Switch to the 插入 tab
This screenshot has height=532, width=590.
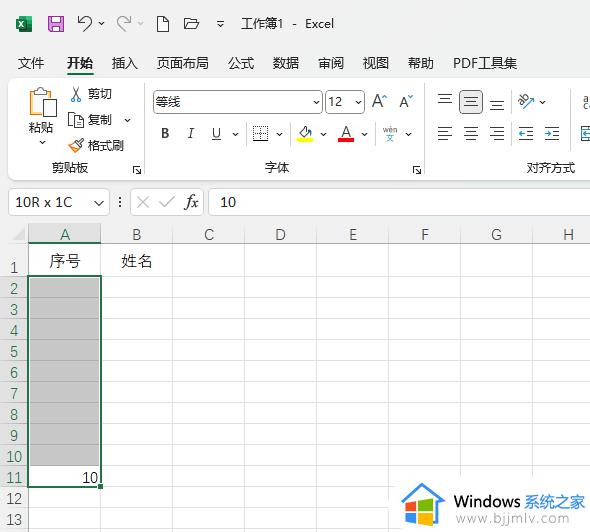tap(125, 63)
